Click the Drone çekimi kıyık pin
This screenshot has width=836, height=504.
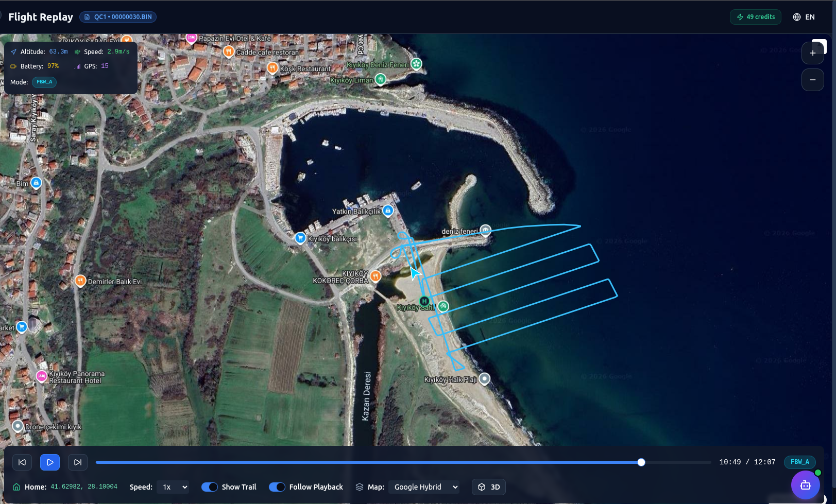point(18,426)
